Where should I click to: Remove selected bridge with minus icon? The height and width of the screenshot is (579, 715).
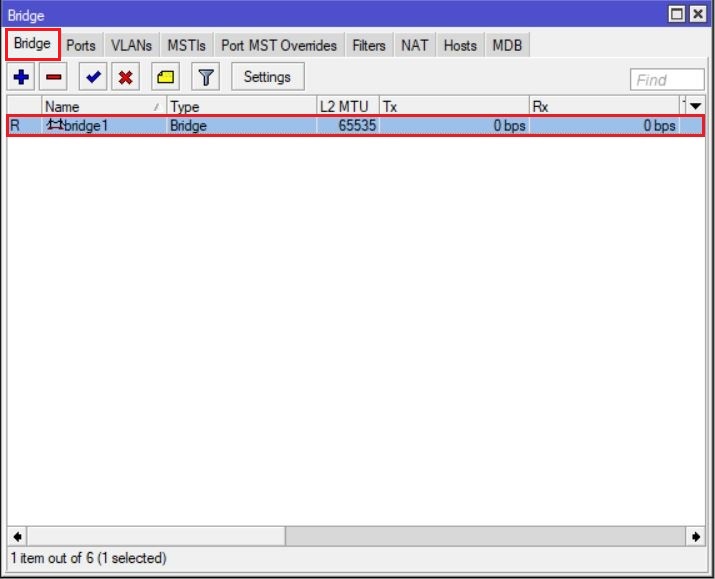point(53,77)
